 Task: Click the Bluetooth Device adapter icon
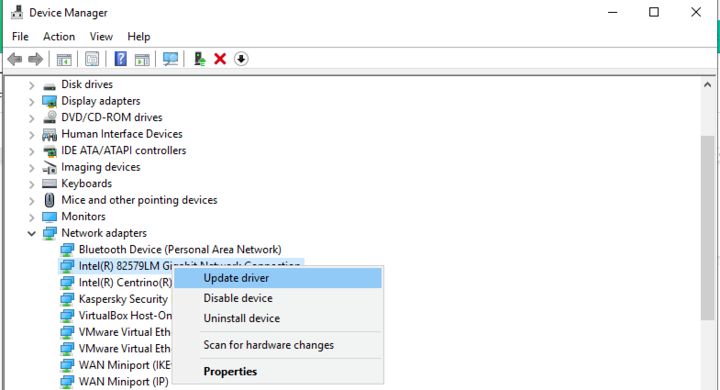click(x=67, y=249)
